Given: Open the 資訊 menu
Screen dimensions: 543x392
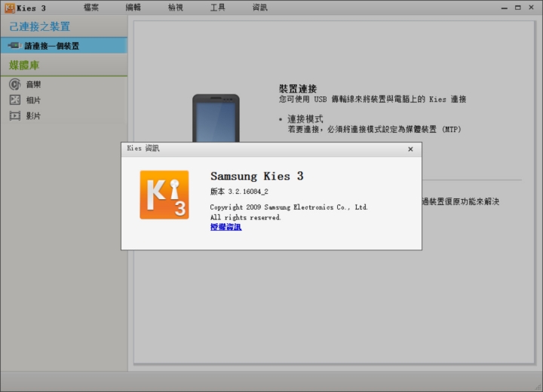Looking at the screenshot, I should point(259,8).
